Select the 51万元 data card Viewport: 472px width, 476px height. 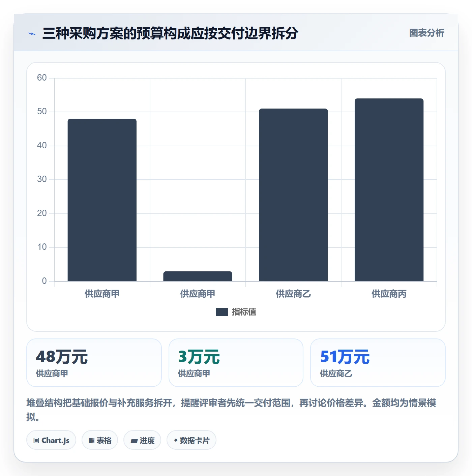click(x=378, y=363)
